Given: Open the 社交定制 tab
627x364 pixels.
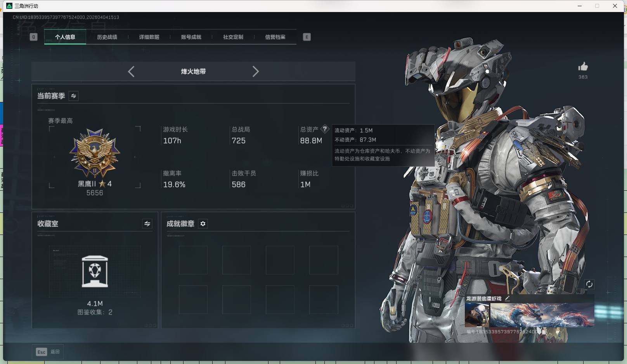Looking at the screenshot, I should (233, 37).
